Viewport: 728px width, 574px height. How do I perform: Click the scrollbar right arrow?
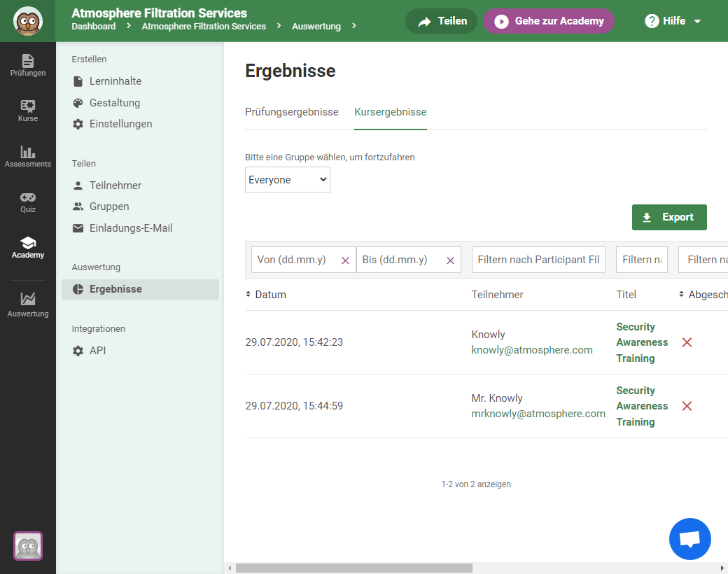[722, 568]
